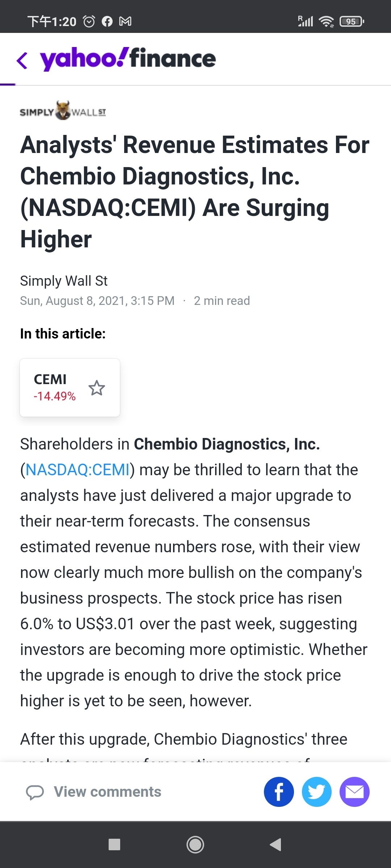Screen dimensions: 391x868
Task: Share article on Twitter
Action: point(317,792)
